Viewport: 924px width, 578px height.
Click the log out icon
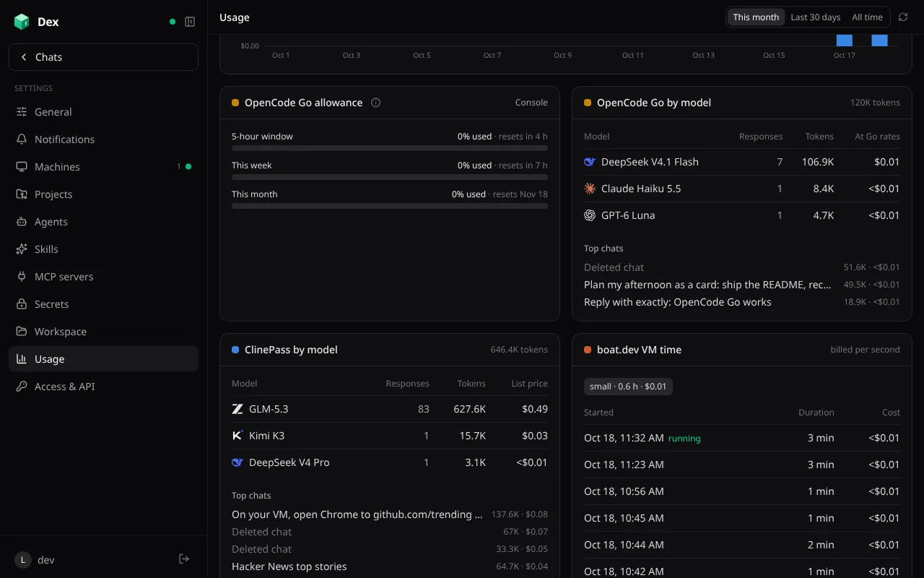pos(184,559)
